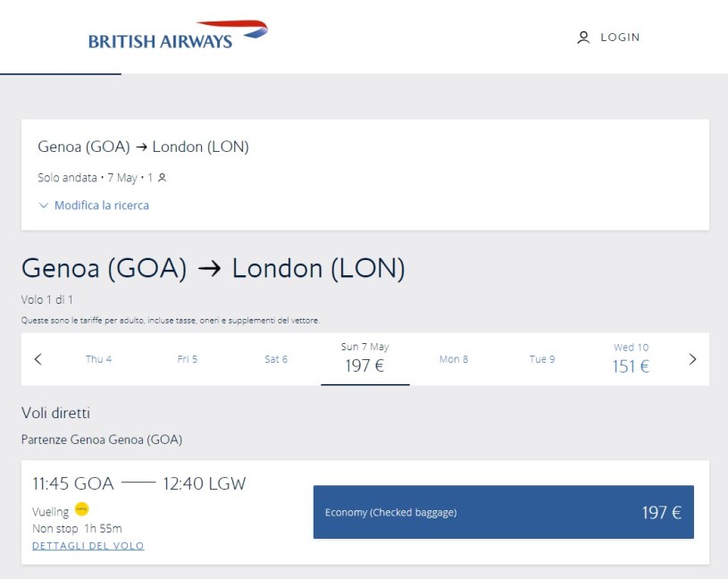
Task: Open DETTAGLI DEL VOLO flight details
Action: pos(88,546)
